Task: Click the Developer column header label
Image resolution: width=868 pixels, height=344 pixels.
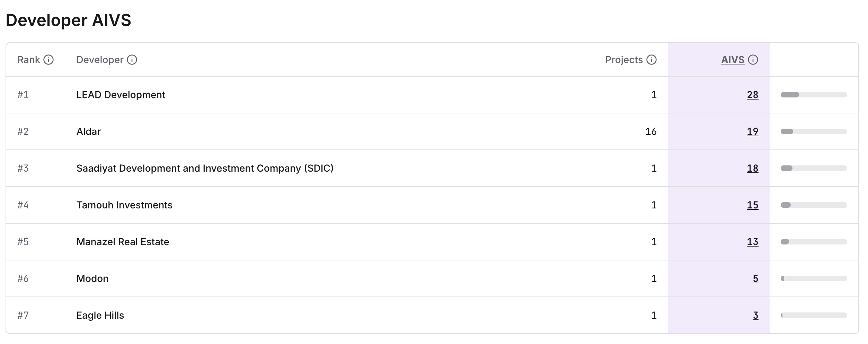Action: [x=100, y=60]
